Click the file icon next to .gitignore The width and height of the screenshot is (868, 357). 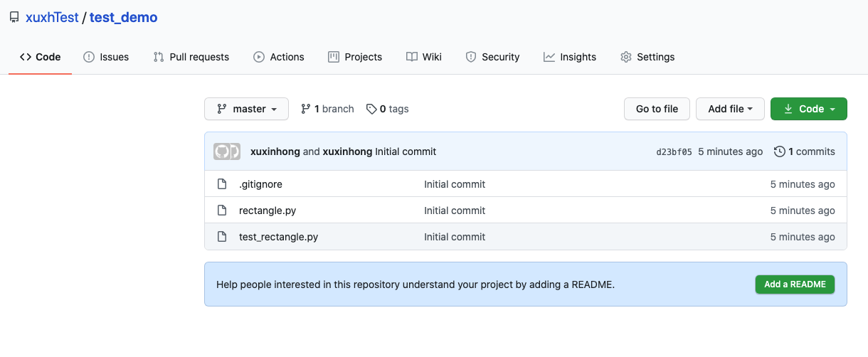coord(222,184)
